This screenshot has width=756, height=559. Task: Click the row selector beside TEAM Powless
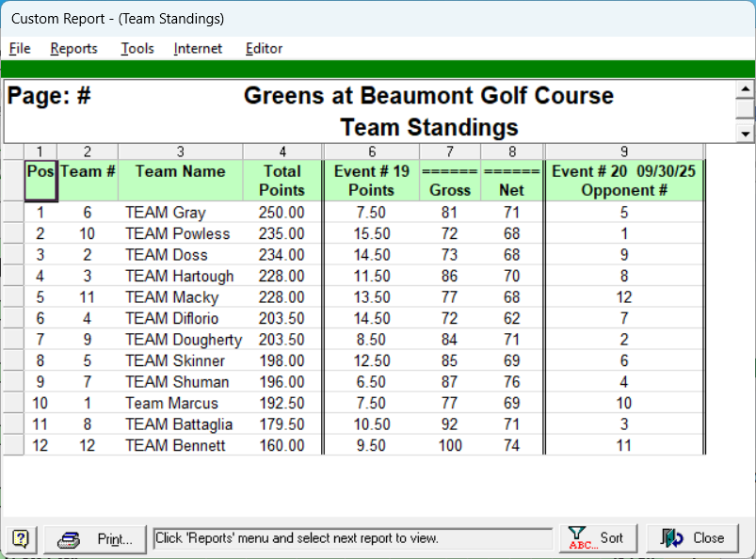[x=13, y=233]
